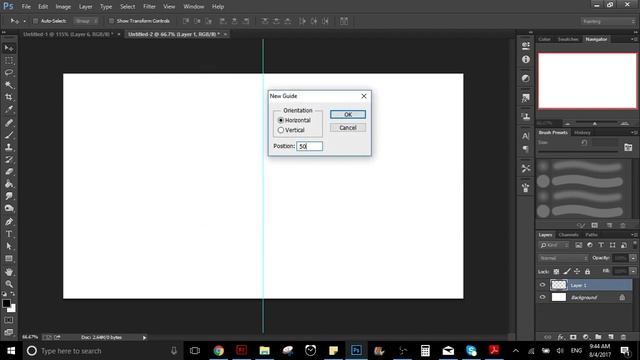This screenshot has width=640, height=360.
Task: Switch to the Swatches tab
Action: point(568,39)
